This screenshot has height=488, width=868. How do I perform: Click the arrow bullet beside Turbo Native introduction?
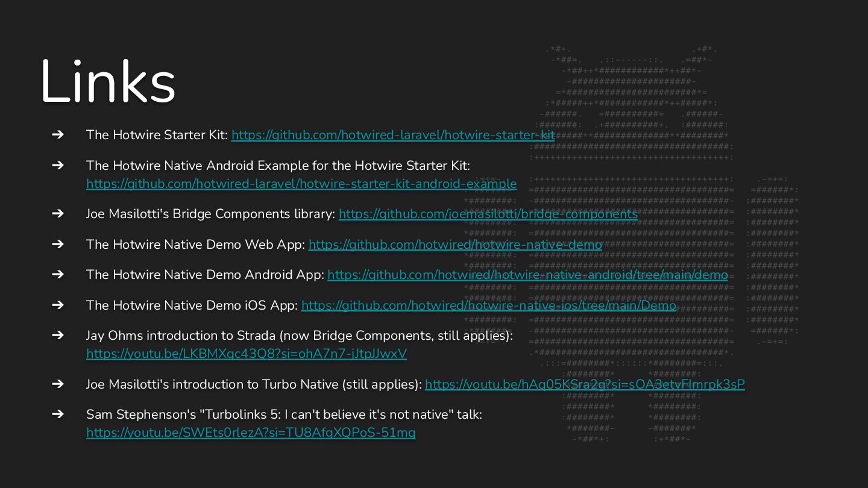58,384
